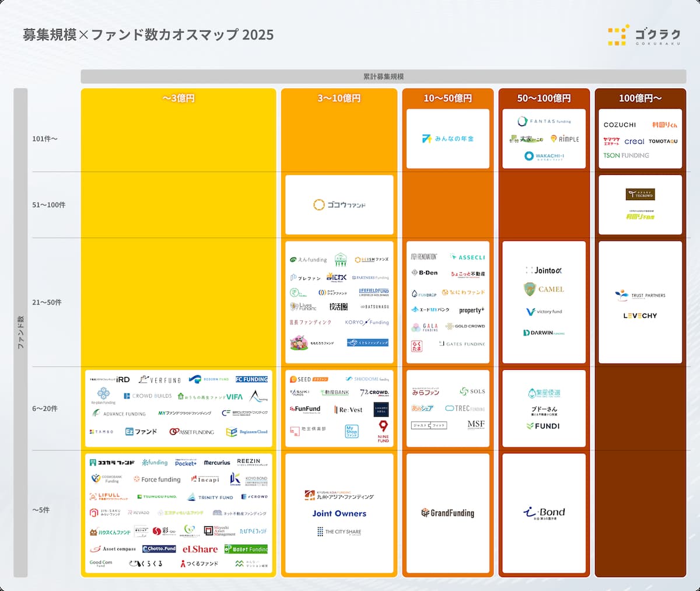The width and height of the screenshot is (700, 591).
Task: Select the property+ logo
Action: [471, 310]
